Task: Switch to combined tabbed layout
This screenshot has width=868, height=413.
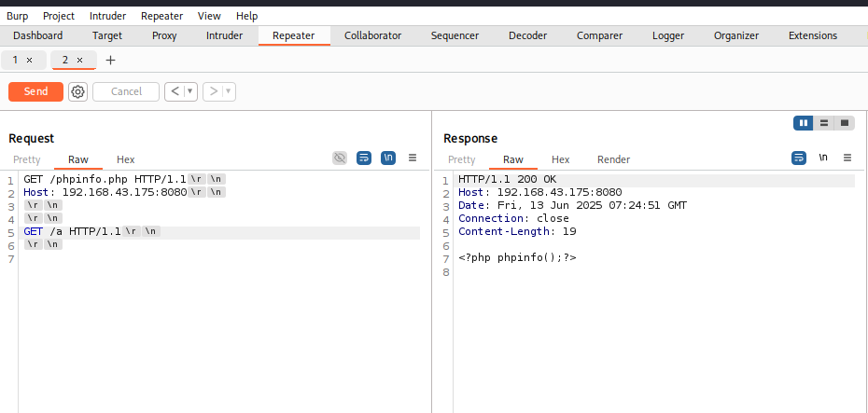Action: (x=844, y=123)
